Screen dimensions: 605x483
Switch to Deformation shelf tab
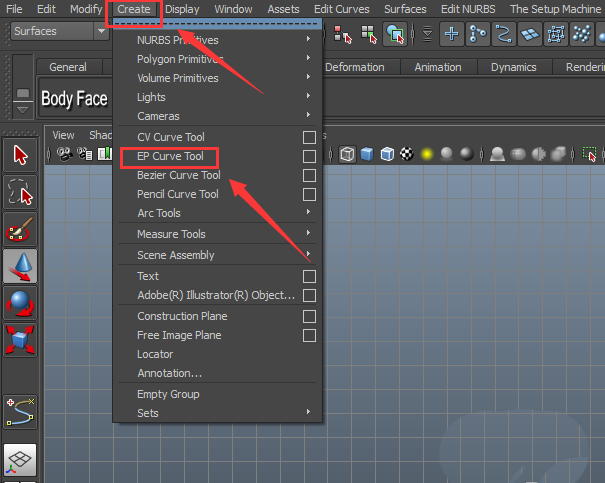tap(355, 67)
